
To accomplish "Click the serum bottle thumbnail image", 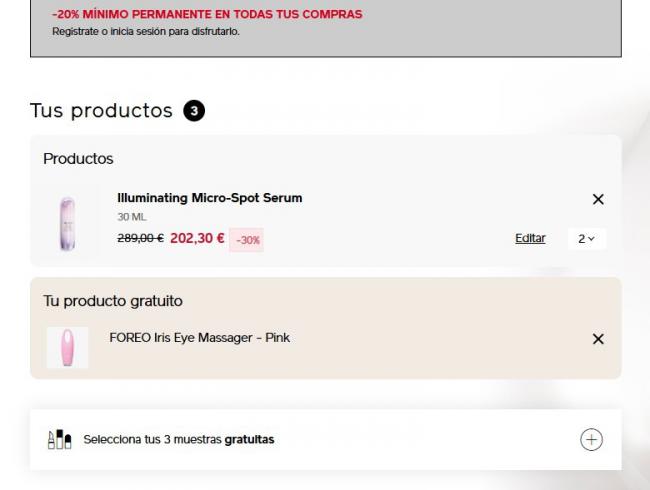I will pos(67,223).
